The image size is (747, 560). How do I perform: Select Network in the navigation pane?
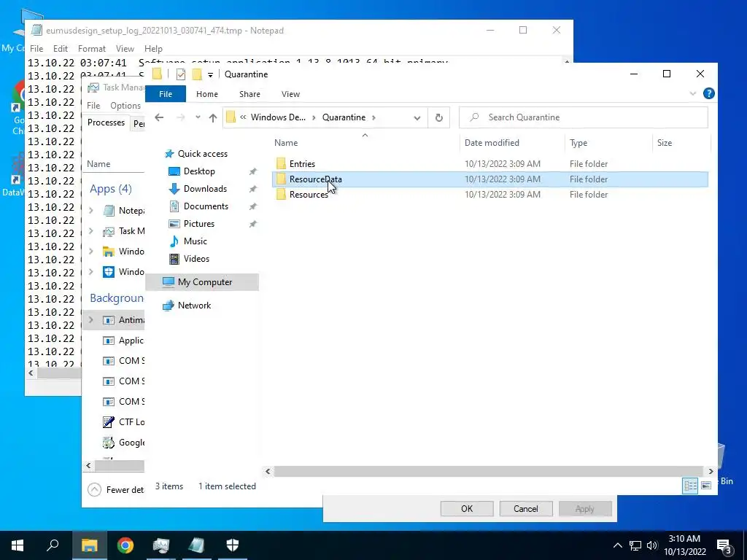click(194, 306)
